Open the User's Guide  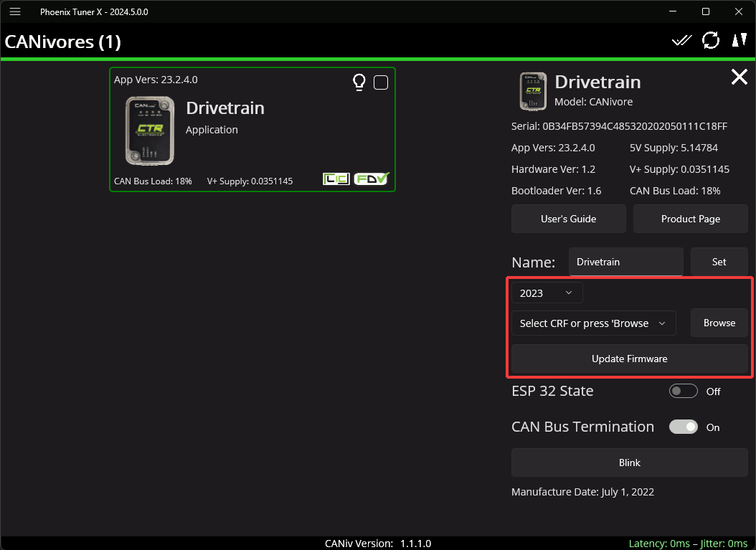pos(569,219)
